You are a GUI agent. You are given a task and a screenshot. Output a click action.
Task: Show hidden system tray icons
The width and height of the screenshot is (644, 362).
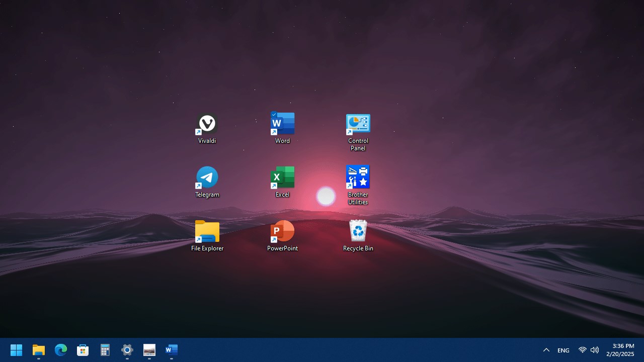tap(546, 350)
